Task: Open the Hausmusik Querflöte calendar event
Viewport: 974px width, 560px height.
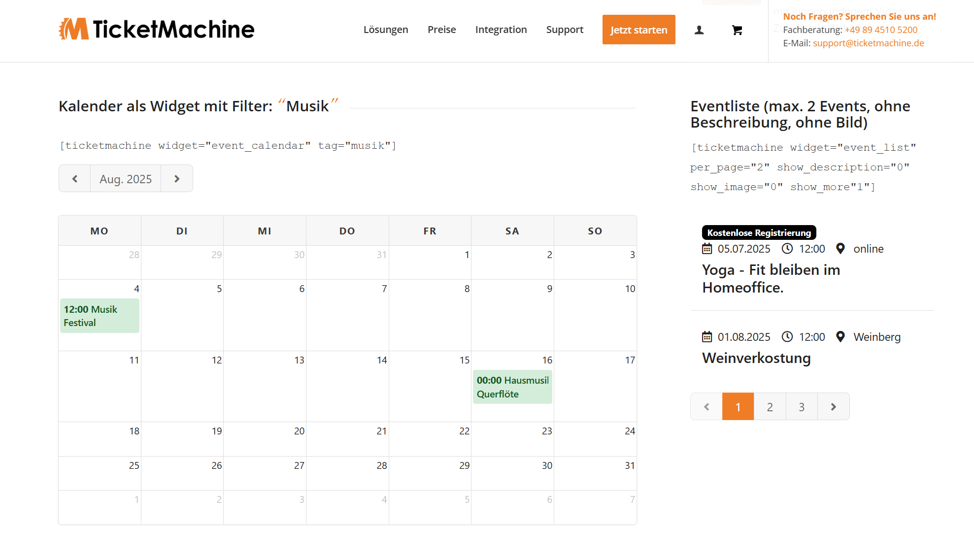Action: [x=512, y=387]
